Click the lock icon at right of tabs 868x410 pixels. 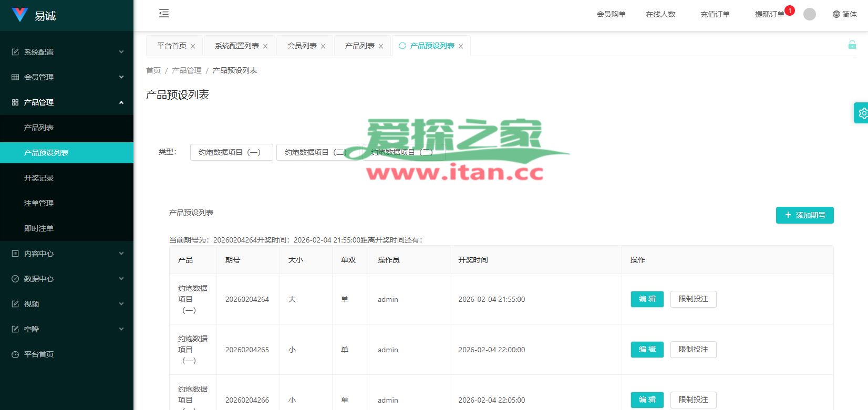click(852, 45)
